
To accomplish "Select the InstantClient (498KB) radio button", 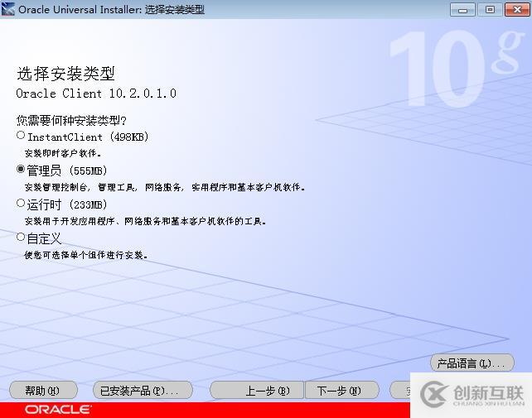I will pyautogui.click(x=21, y=135).
